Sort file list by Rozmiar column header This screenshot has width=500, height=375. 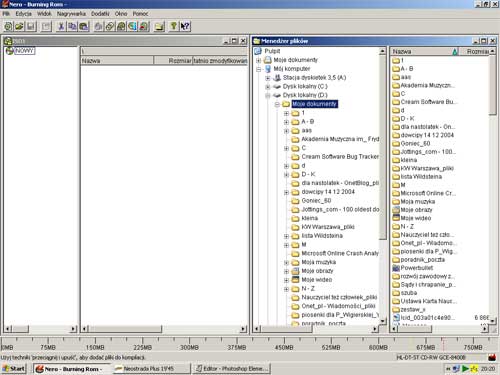[474, 51]
